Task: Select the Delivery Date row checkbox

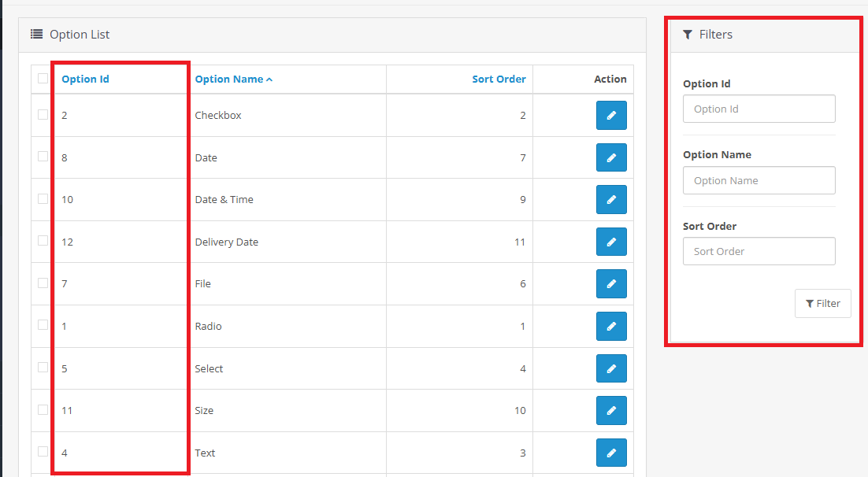Action: [43, 241]
